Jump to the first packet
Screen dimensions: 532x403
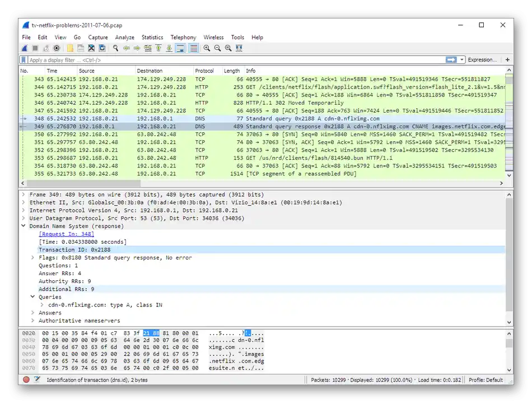(x=158, y=48)
